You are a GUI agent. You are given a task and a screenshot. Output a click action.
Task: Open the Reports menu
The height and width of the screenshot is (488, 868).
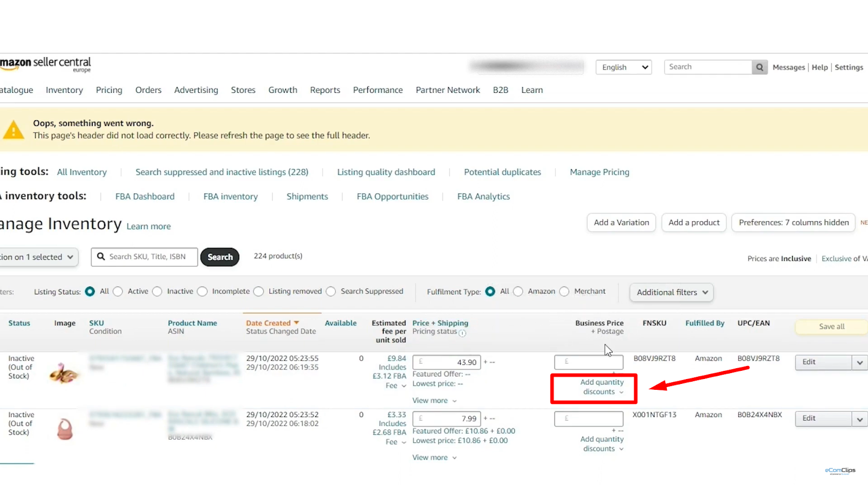325,90
